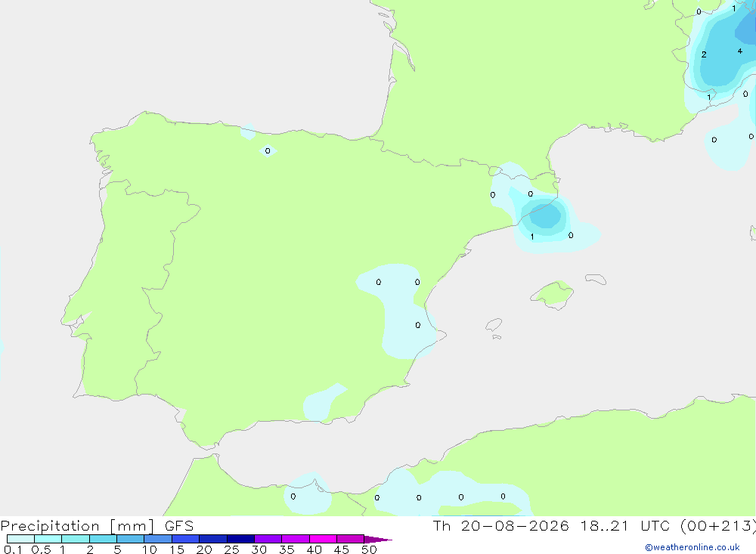The height and width of the screenshot is (554, 756).
Task: Click the '15' legend scale label
Action: coord(177,549)
